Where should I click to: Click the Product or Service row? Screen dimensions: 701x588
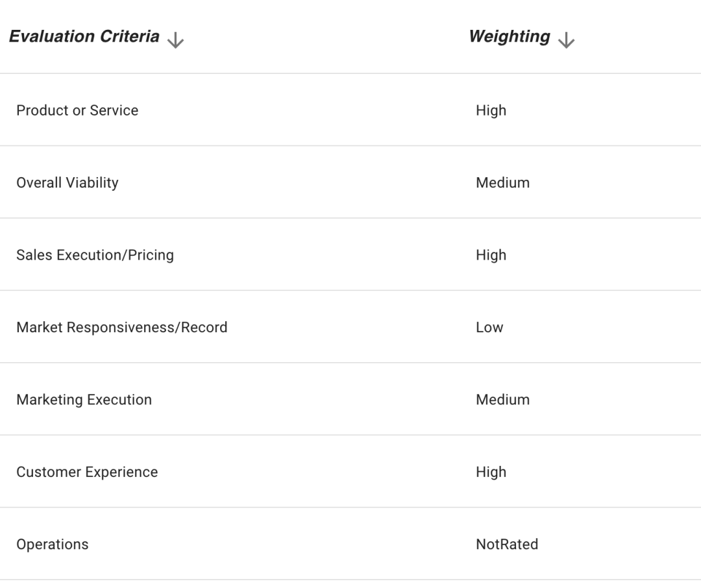(x=350, y=110)
